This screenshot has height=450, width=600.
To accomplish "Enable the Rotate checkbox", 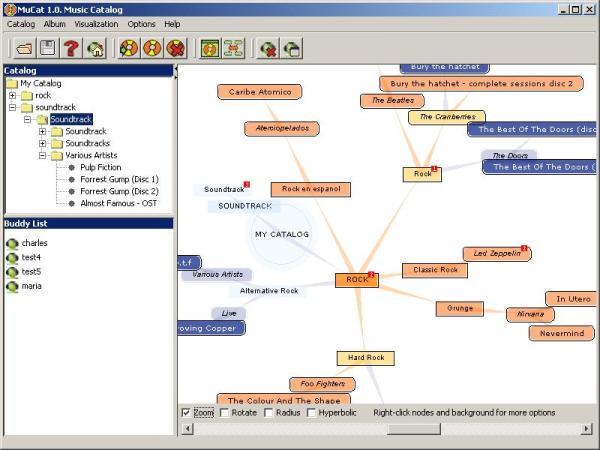I will pyautogui.click(x=225, y=412).
